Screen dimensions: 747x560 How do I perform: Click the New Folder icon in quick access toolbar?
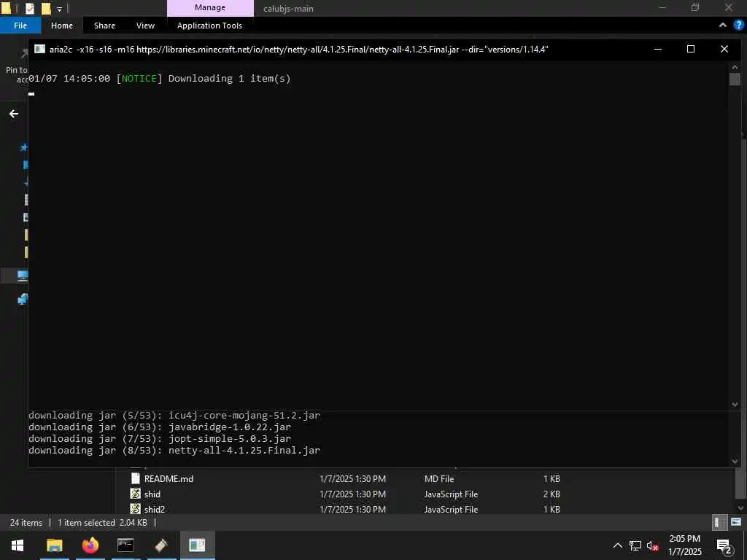[x=46, y=8]
